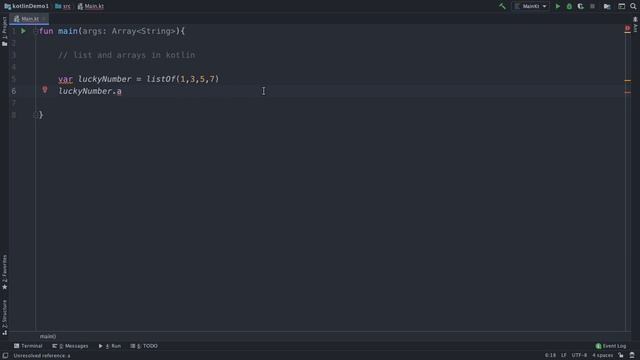
Task: Open the Run tool window
Action: (x=110, y=346)
